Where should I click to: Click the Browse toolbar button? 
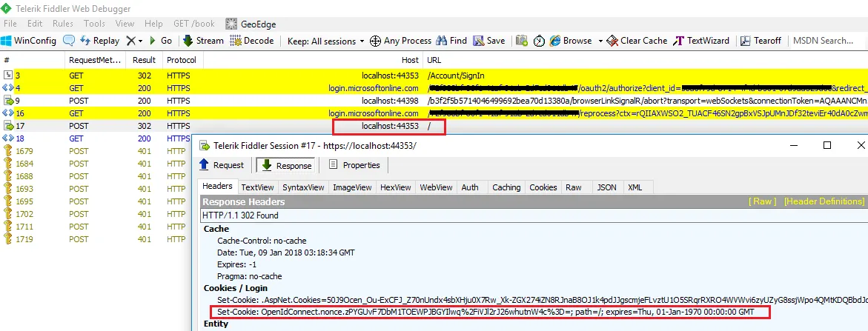point(571,40)
